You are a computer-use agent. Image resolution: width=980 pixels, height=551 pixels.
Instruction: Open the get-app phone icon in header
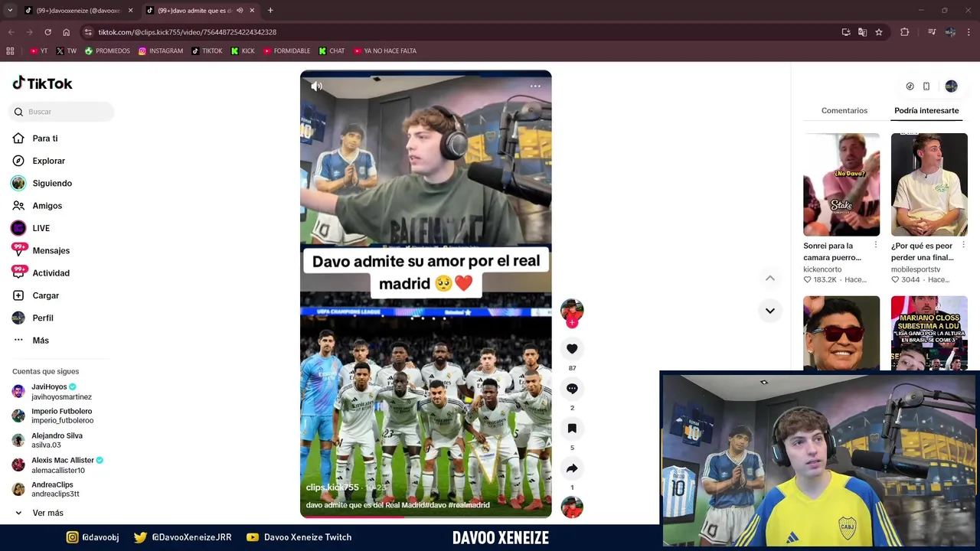(926, 86)
